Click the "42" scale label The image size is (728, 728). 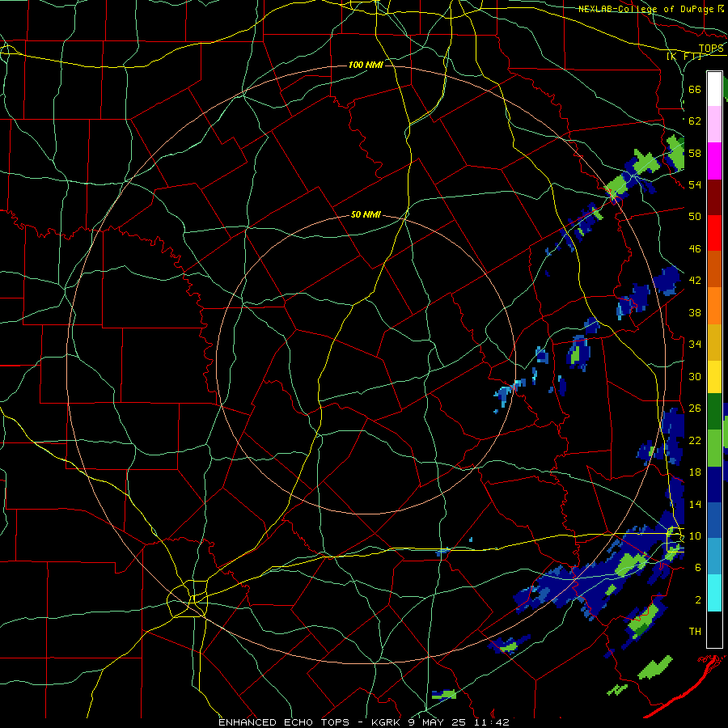point(695,281)
